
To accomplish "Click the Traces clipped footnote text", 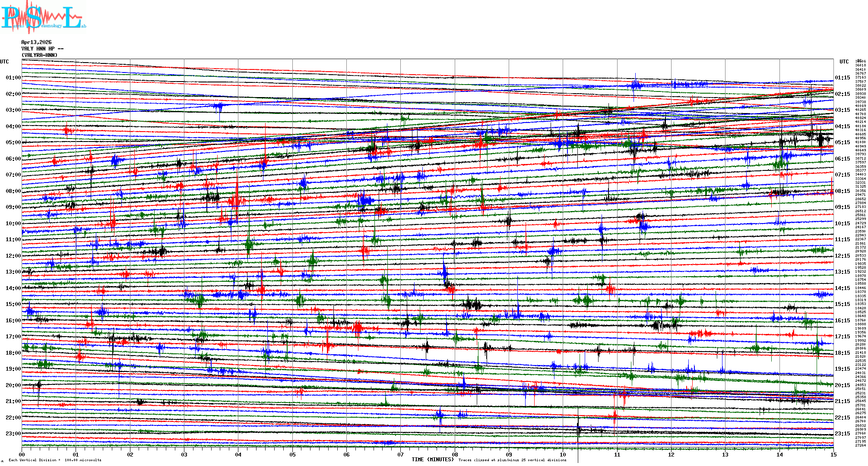I will click(512, 460).
